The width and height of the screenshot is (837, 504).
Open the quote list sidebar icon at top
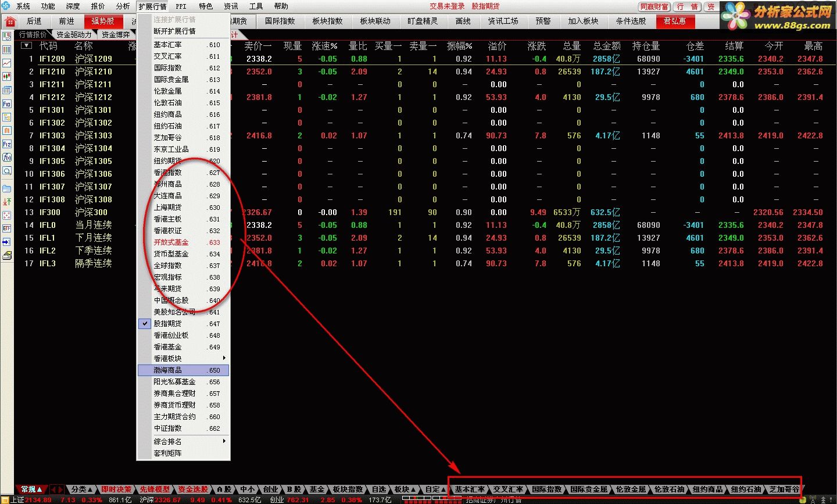(x=7, y=36)
